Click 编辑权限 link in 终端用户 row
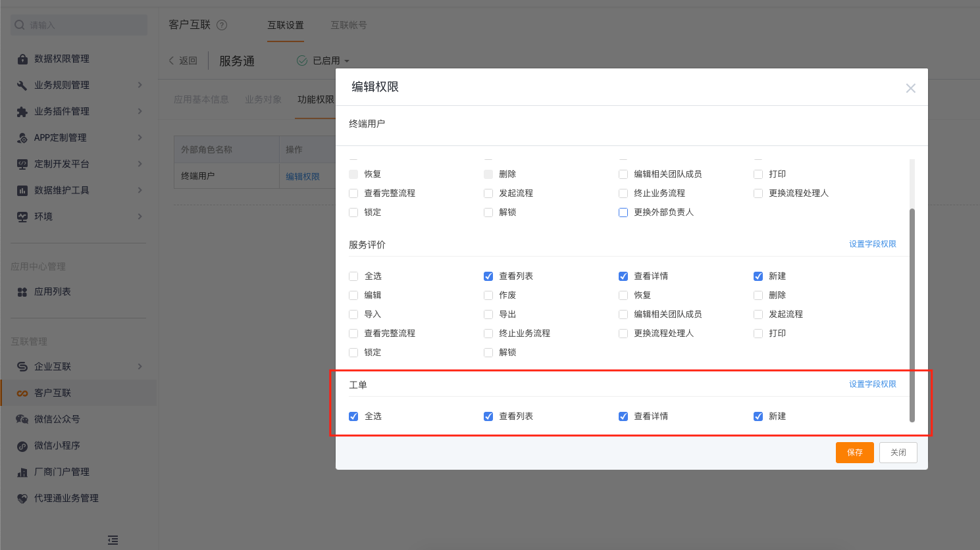Image resolution: width=980 pixels, height=550 pixels. (303, 176)
